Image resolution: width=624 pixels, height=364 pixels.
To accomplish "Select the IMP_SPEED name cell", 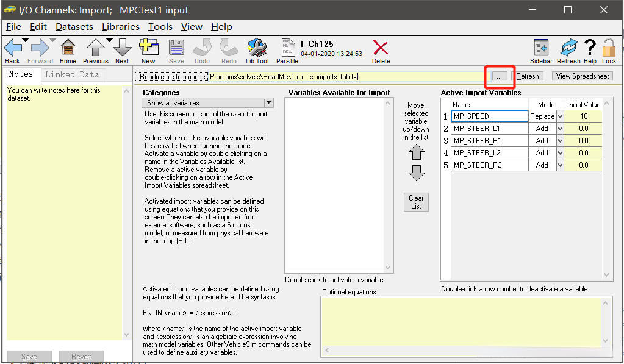I will [489, 116].
